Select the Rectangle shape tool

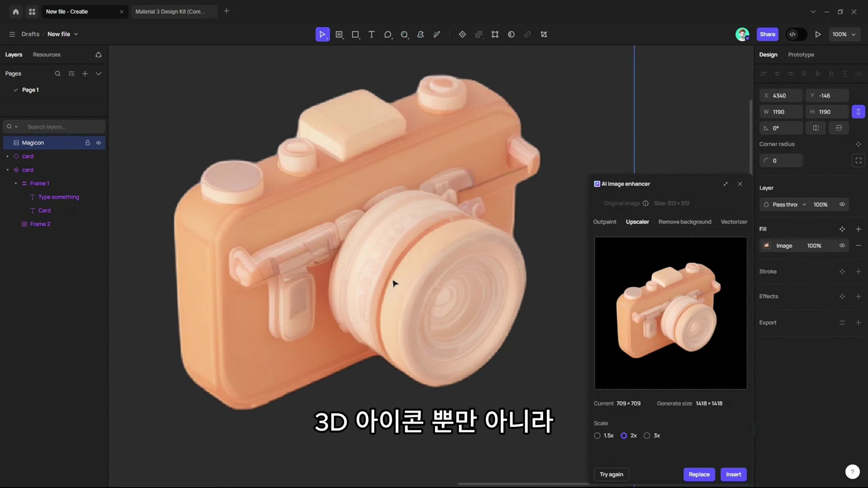(356, 34)
